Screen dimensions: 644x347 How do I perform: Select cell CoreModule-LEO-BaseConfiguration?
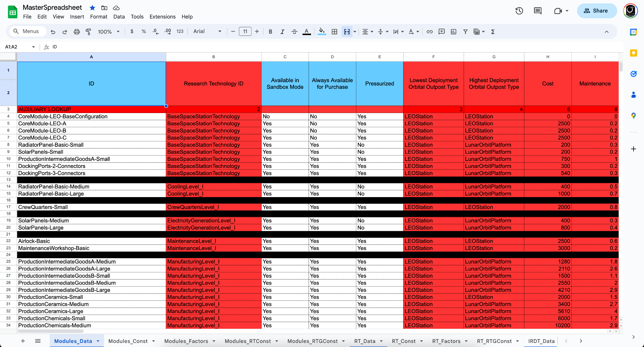point(92,117)
